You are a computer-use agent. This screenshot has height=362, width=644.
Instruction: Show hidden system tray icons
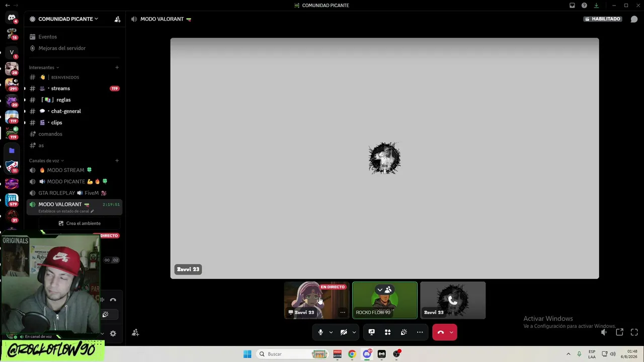pyautogui.click(x=569, y=354)
